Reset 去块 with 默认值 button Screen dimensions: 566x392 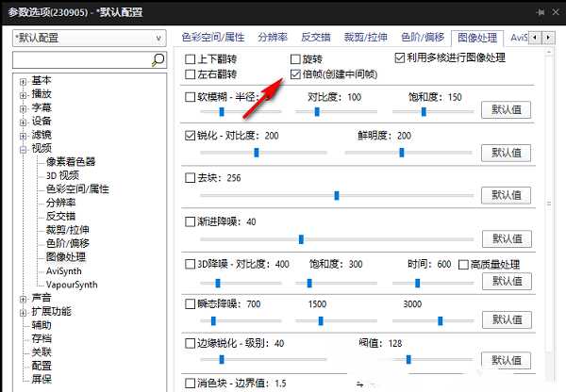[506, 195]
